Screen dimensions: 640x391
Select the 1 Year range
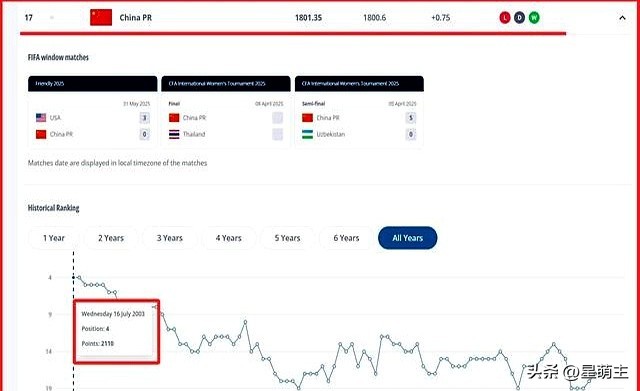53,238
